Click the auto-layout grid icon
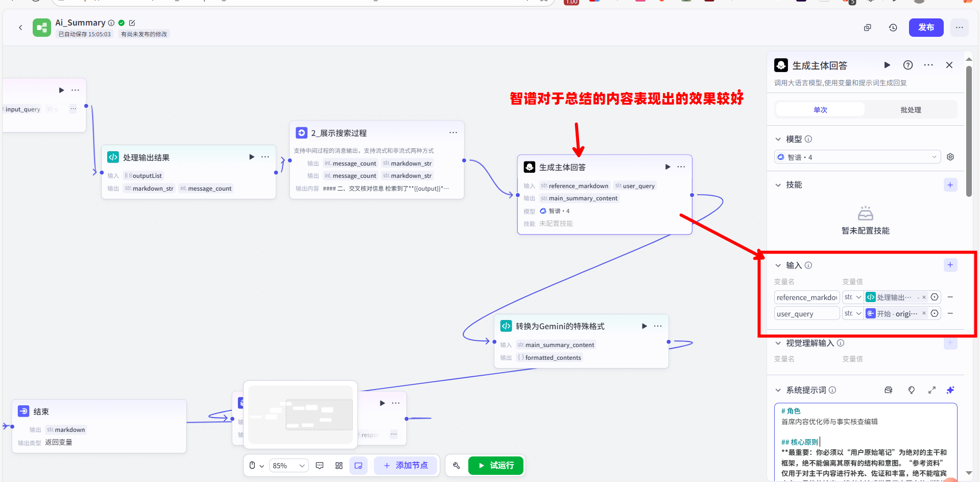The width and height of the screenshot is (980, 482). click(x=339, y=466)
